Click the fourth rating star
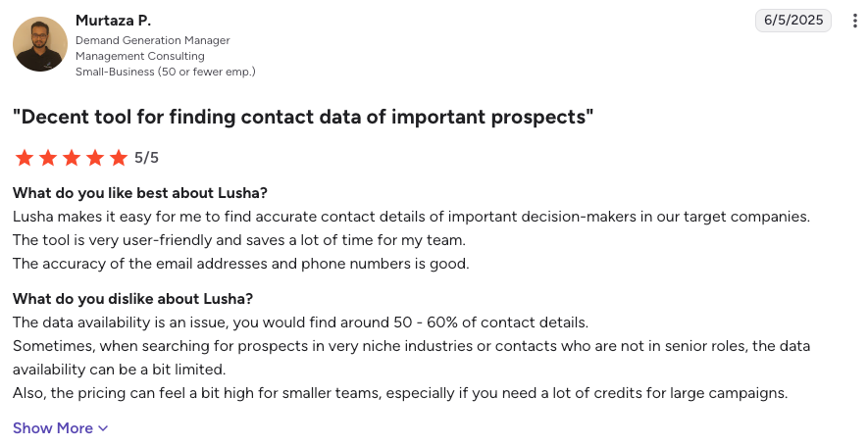The width and height of the screenshot is (868, 446). click(x=95, y=158)
